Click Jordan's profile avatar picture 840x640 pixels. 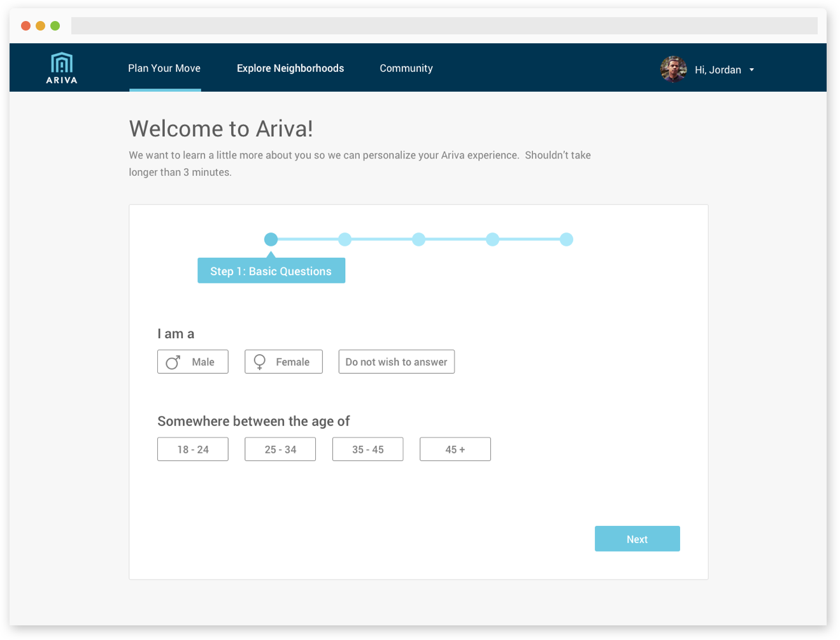coord(673,69)
